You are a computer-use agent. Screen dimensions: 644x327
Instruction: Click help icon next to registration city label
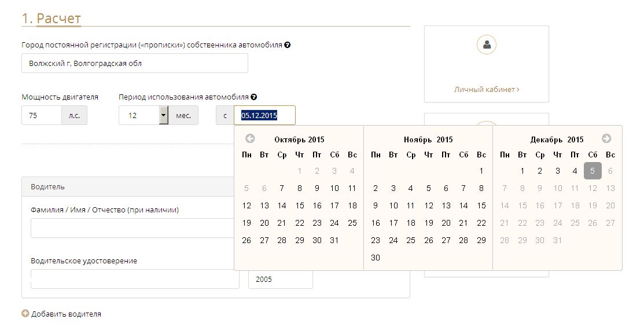tap(288, 45)
